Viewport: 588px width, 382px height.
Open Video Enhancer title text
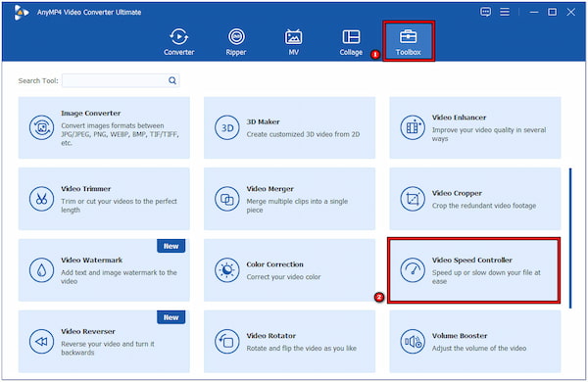coord(459,118)
